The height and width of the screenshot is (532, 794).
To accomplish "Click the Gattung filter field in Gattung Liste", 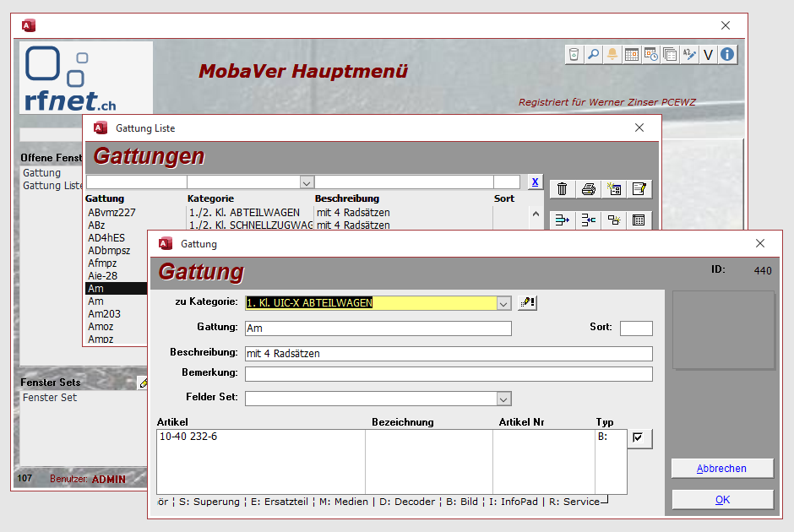I will click(137, 182).
